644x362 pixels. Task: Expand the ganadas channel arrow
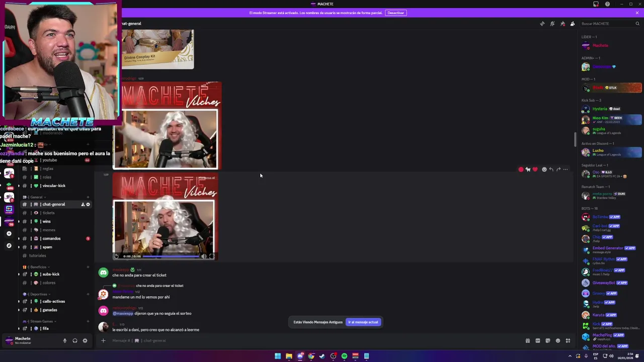point(19,310)
